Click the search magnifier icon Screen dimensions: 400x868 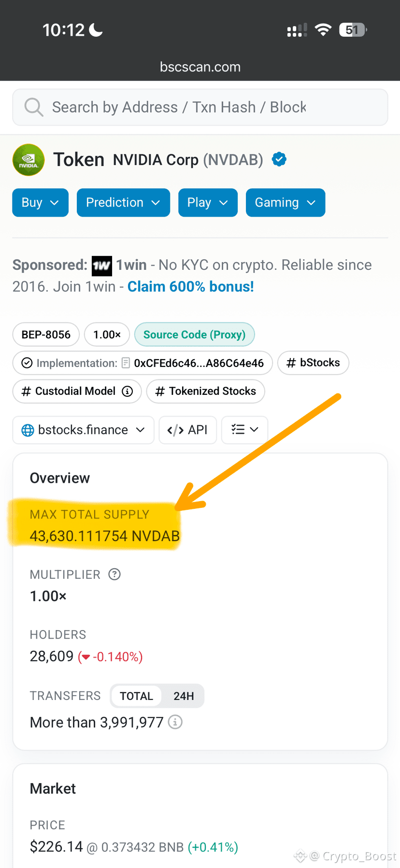tap(34, 107)
